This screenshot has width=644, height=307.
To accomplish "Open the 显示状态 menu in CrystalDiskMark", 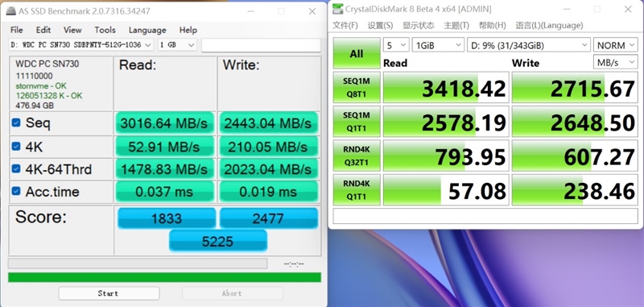I will tap(418, 26).
